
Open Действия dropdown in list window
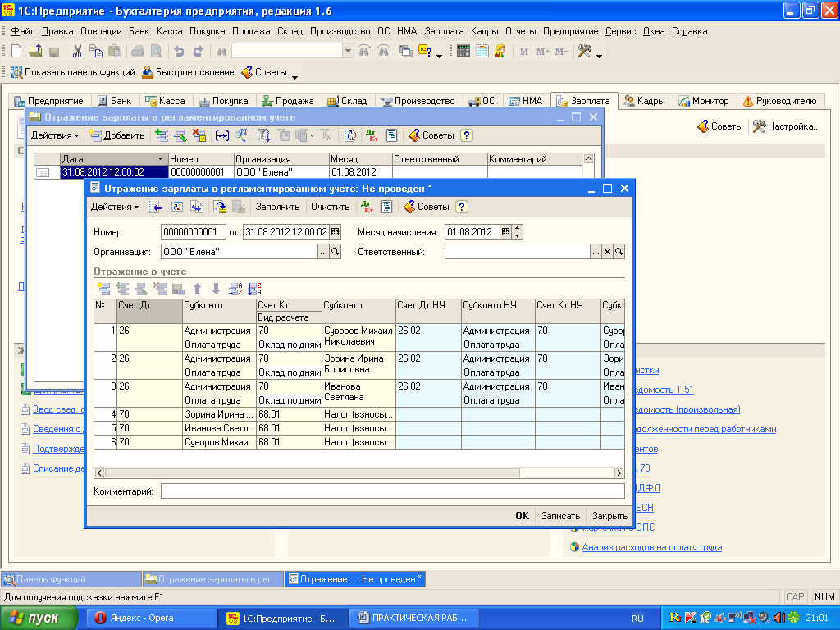point(55,135)
